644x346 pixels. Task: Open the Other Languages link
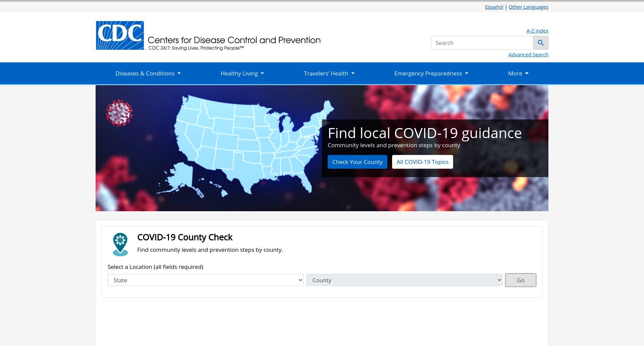(x=528, y=7)
